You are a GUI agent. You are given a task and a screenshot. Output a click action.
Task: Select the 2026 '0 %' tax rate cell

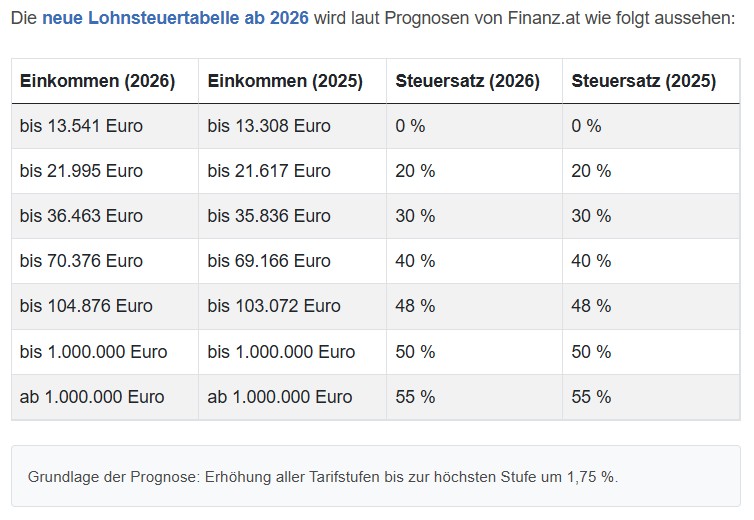[x=410, y=126]
